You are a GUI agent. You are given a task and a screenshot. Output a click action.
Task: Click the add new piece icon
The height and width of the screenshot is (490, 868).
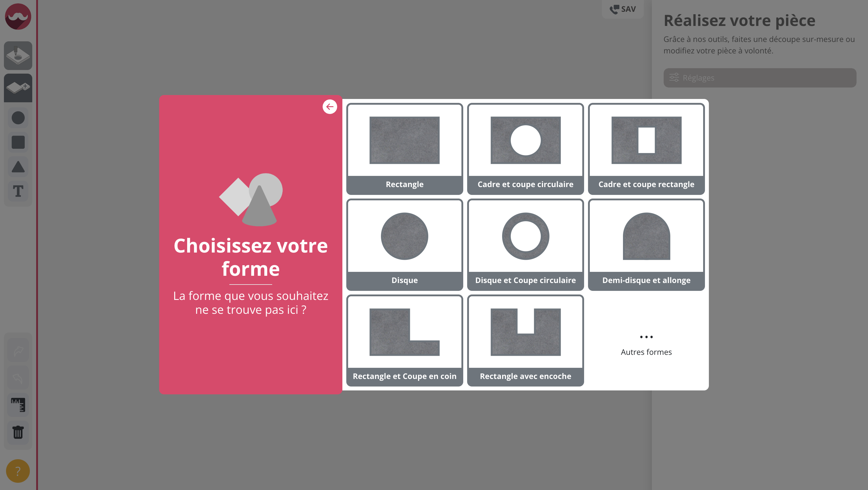click(18, 88)
